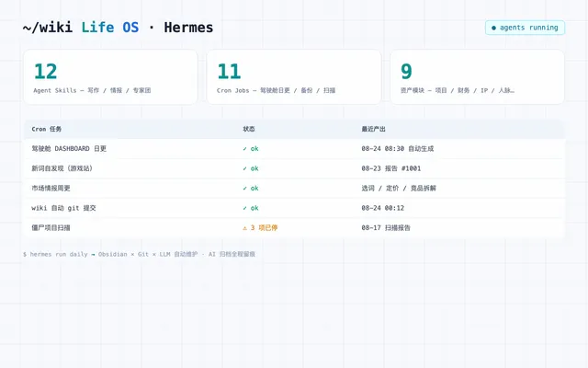This screenshot has height=368, width=588.
Task: Select the 新词自发现 (游戏站) task name
Action: (62, 168)
